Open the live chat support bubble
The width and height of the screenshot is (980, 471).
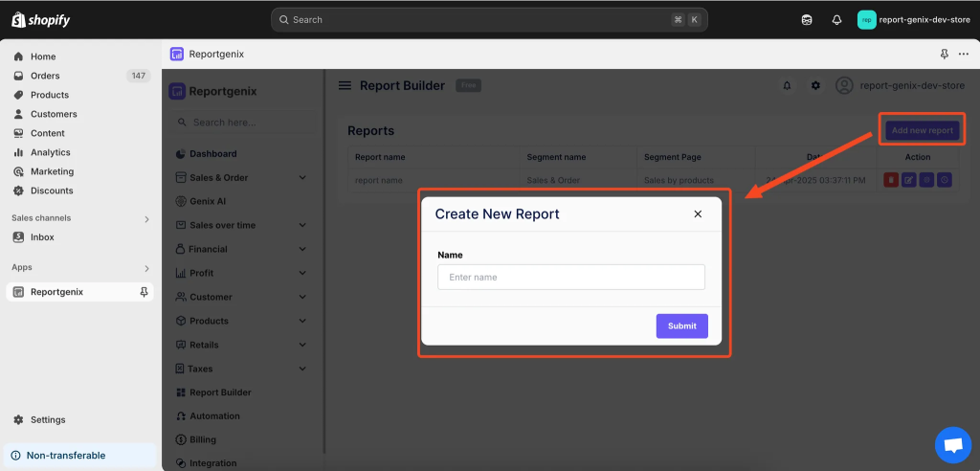tap(952, 445)
